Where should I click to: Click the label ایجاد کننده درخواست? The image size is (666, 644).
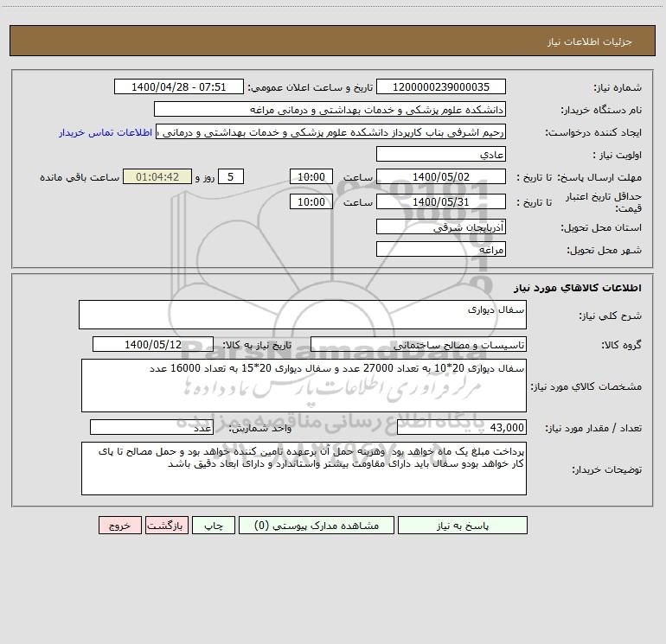(x=593, y=132)
